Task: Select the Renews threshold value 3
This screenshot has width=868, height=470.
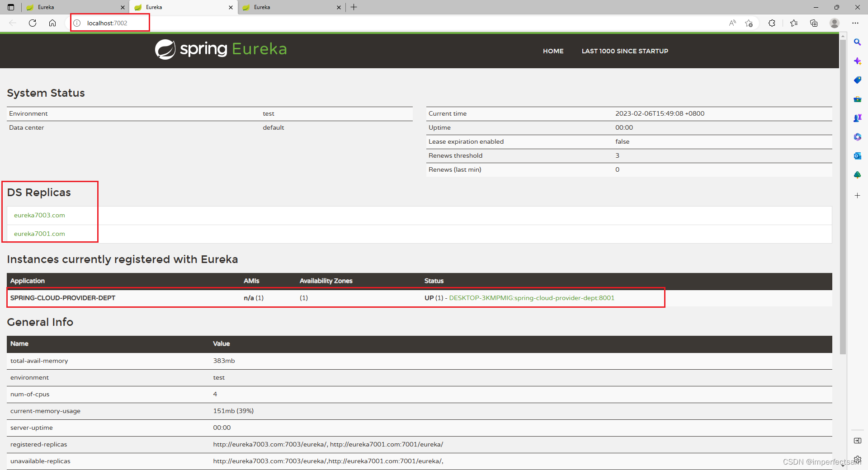Action: click(x=617, y=155)
